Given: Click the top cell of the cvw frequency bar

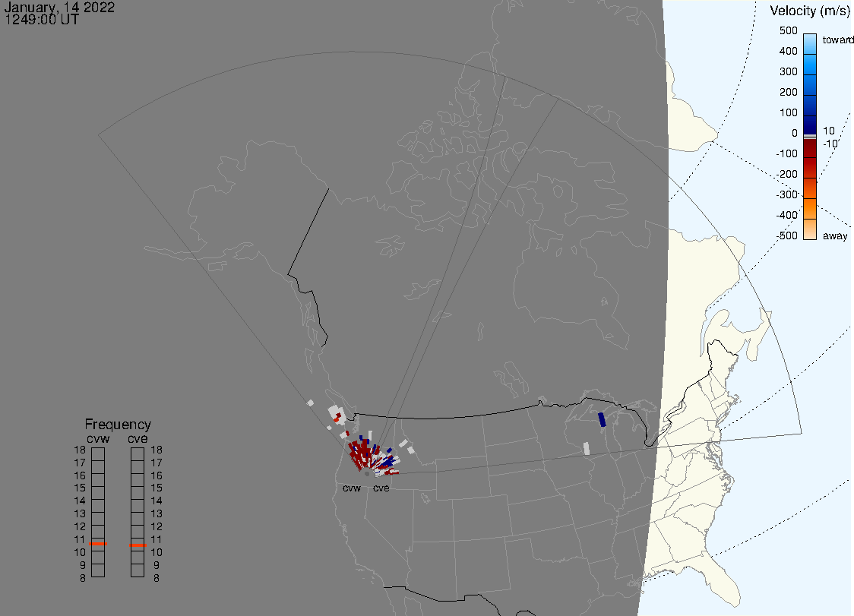Looking at the screenshot, I should pos(98,454).
